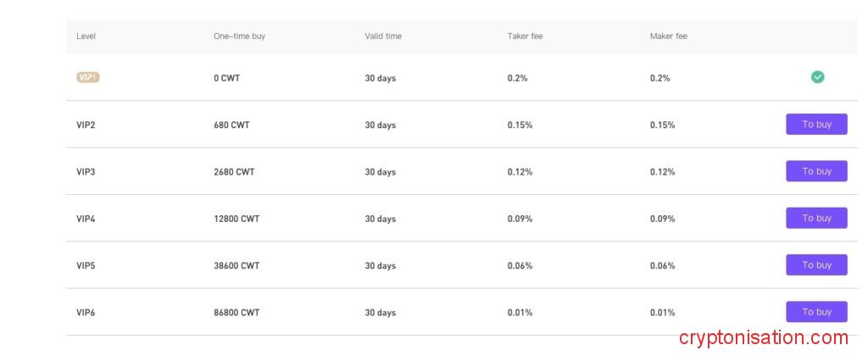This screenshot has height=356, width=868.
Task: Click the Level column header
Action: tap(86, 36)
